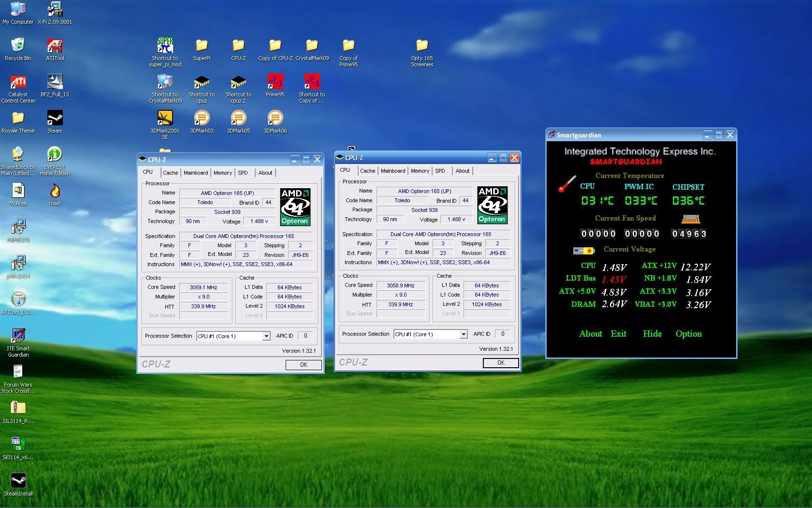Image resolution: width=812 pixels, height=508 pixels.
Task: Switch to Cache tab in left CPU-Z
Action: 170,173
